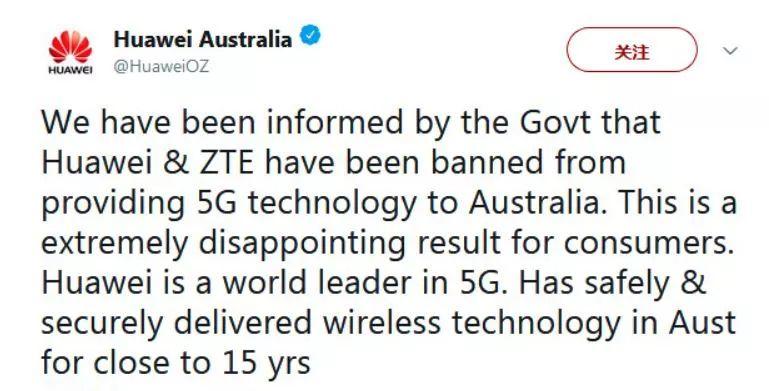Image resolution: width=769 pixels, height=391 pixels.
Task: Expand the tweet options chevron menu
Action: tap(730, 51)
